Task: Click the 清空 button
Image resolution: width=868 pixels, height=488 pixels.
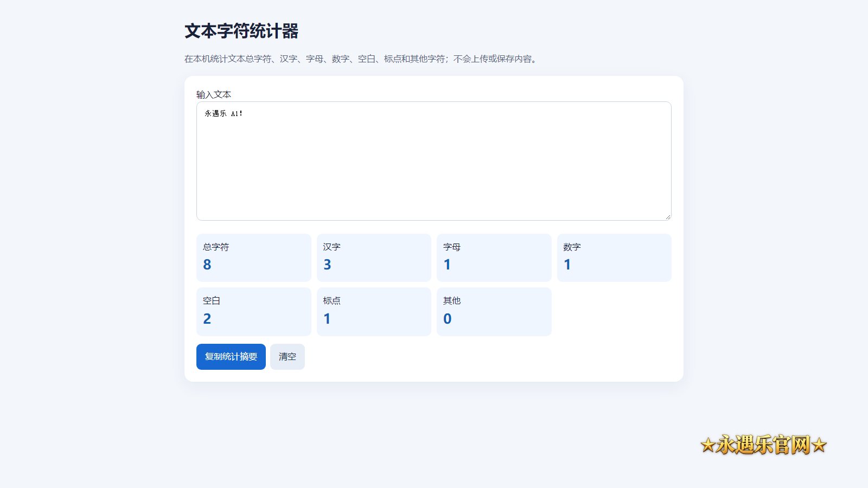Action: pos(288,357)
